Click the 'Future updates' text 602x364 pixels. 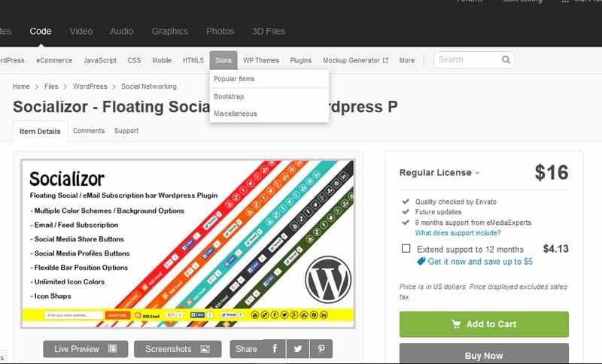click(x=438, y=212)
